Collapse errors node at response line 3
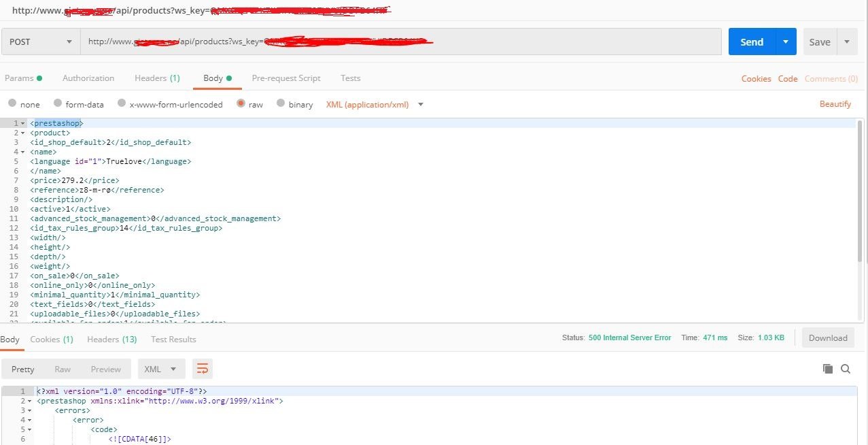 [30, 410]
